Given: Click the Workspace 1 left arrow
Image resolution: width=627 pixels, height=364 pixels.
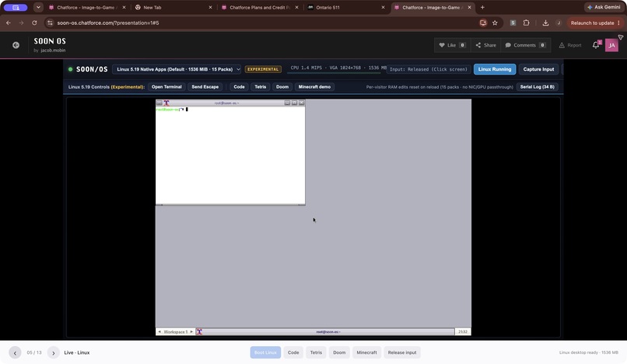Looking at the screenshot, I should 159,331.
